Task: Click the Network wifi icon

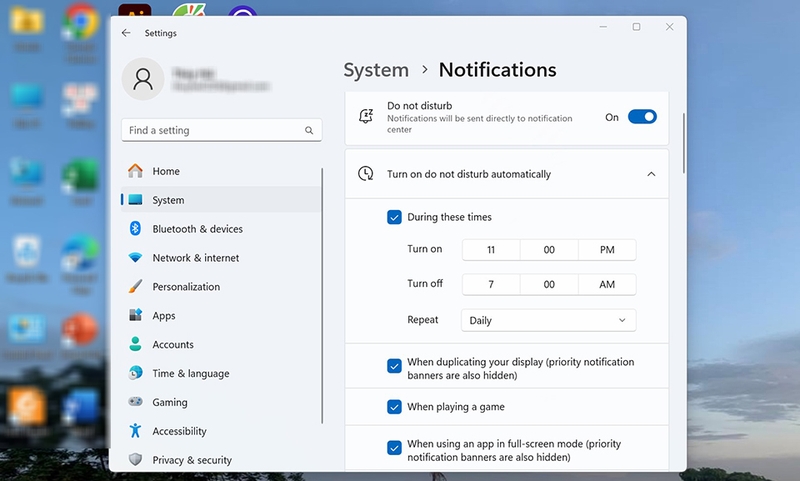Action: [x=135, y=258]
